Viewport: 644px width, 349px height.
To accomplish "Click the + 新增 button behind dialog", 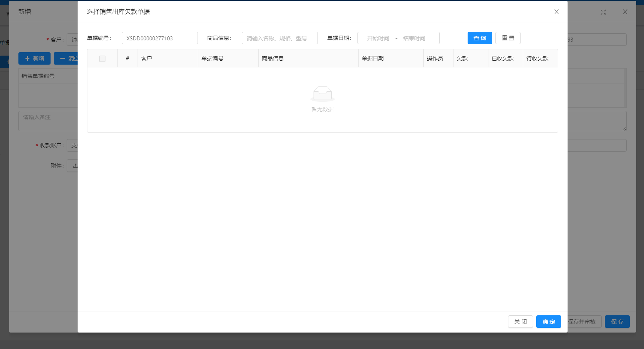I will click(x=34, y=58).
